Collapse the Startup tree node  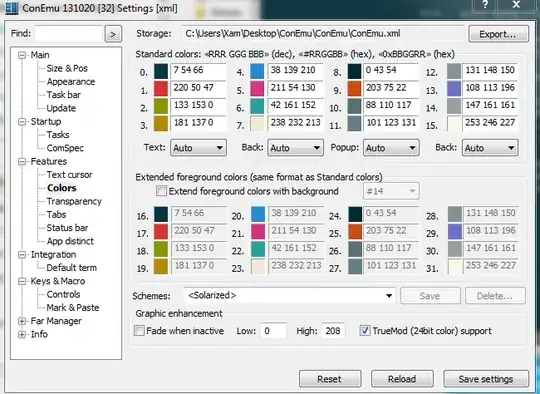22,122
